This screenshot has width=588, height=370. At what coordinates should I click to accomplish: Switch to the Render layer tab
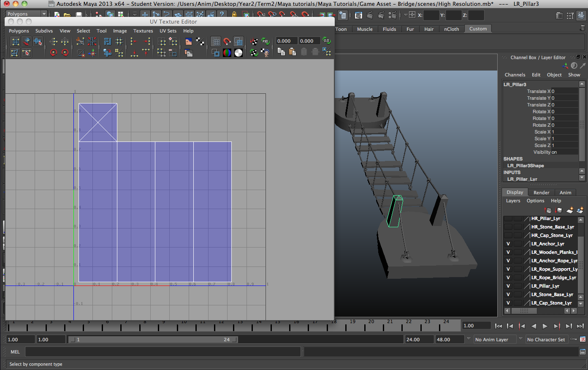[541, 193]
